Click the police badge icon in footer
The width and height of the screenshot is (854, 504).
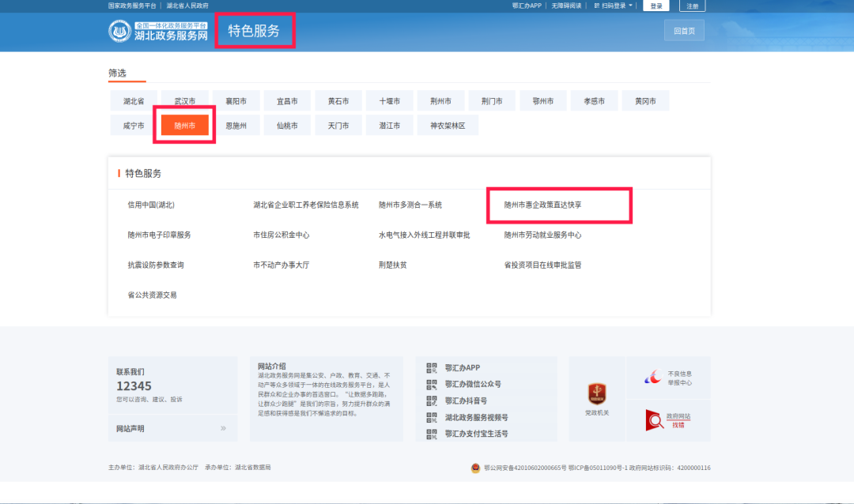pyautogui.click(x=475, y=468)
